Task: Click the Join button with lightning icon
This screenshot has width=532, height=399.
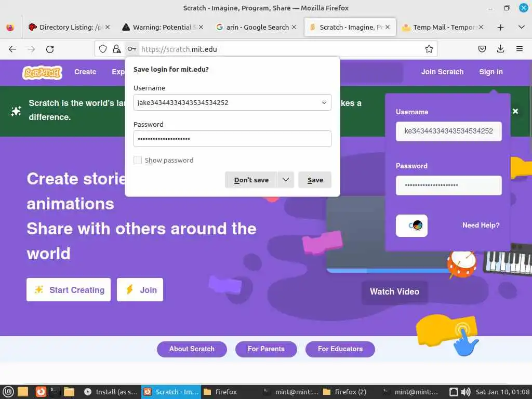Action: (x=140, y=290)
